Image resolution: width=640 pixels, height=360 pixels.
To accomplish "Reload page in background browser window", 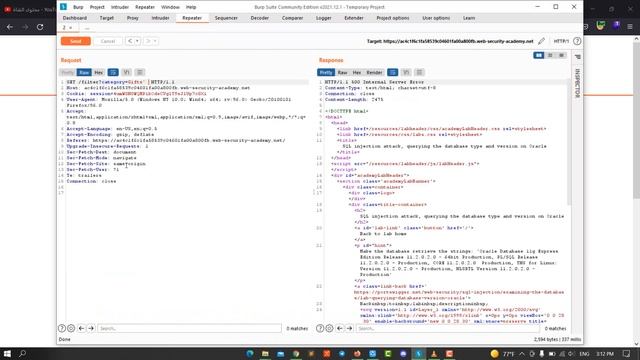I will 40,27.
